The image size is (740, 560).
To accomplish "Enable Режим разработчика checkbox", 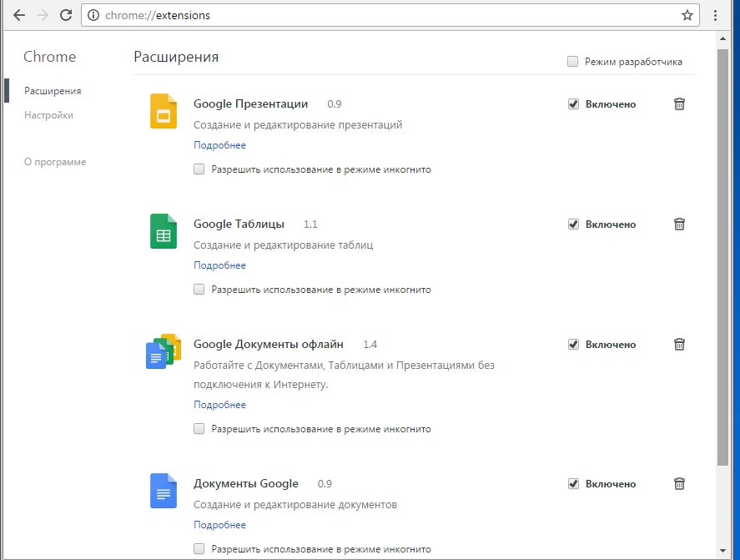I will pyautogui.click(x=572, y=62).
